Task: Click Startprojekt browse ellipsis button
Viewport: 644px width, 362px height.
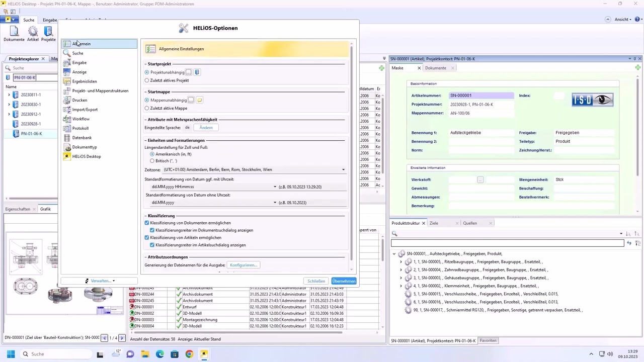Action: [189, 72]
